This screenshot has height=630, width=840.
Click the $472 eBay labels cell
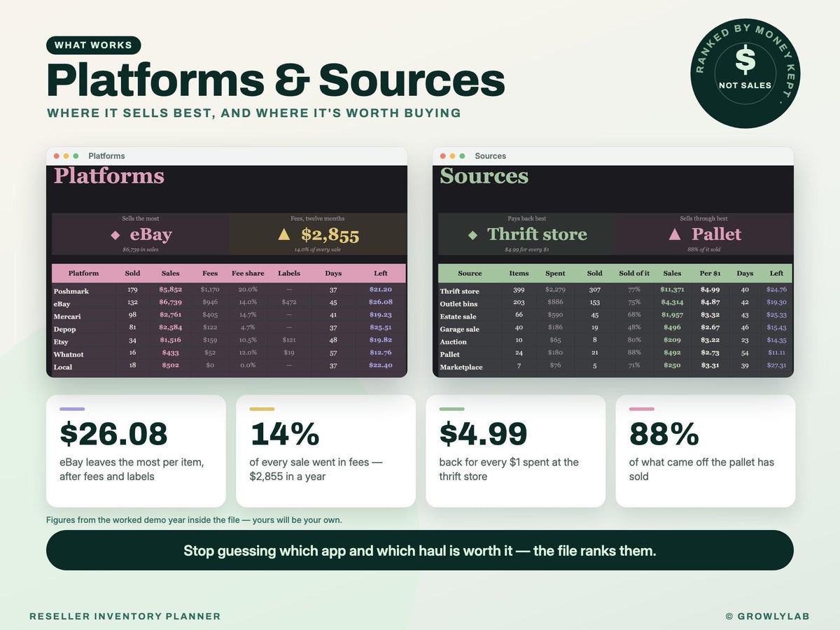point(289,302)
